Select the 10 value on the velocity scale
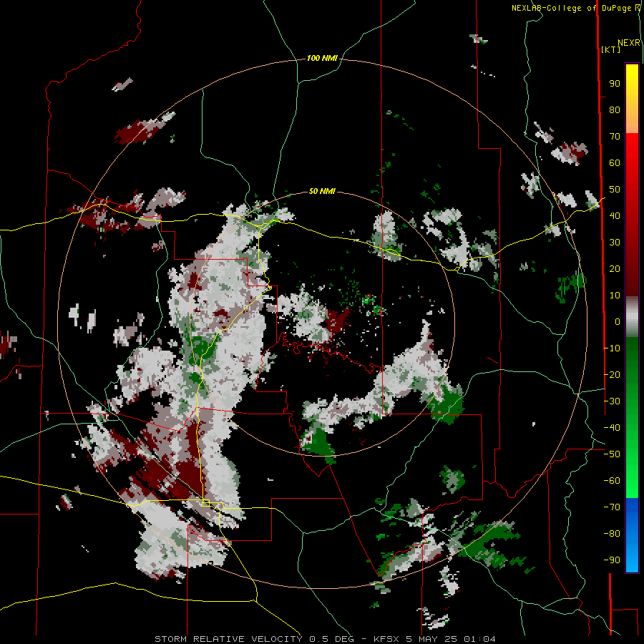Viewport: 644px width, 644px height. click(x=615, y=296)
